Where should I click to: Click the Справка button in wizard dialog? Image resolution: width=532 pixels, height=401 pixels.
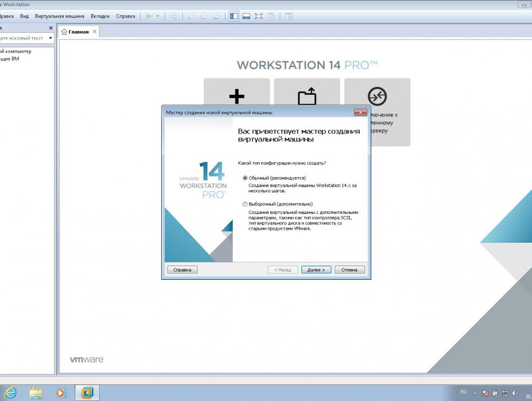182,270
